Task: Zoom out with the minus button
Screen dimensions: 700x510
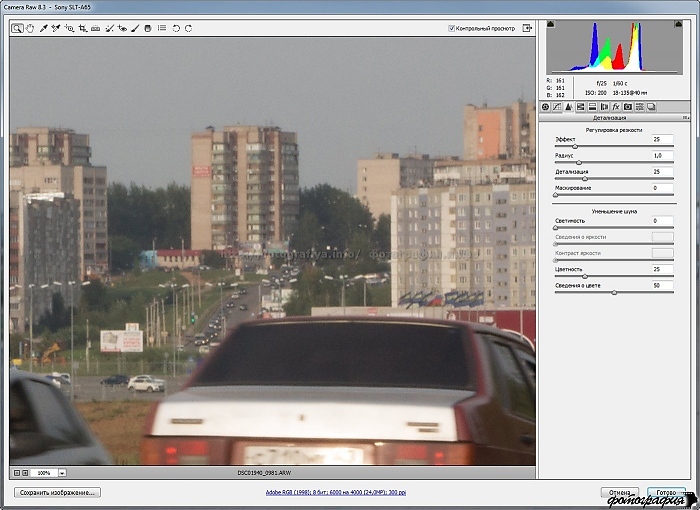Action: pyautogui.click(x=17, y=472)
